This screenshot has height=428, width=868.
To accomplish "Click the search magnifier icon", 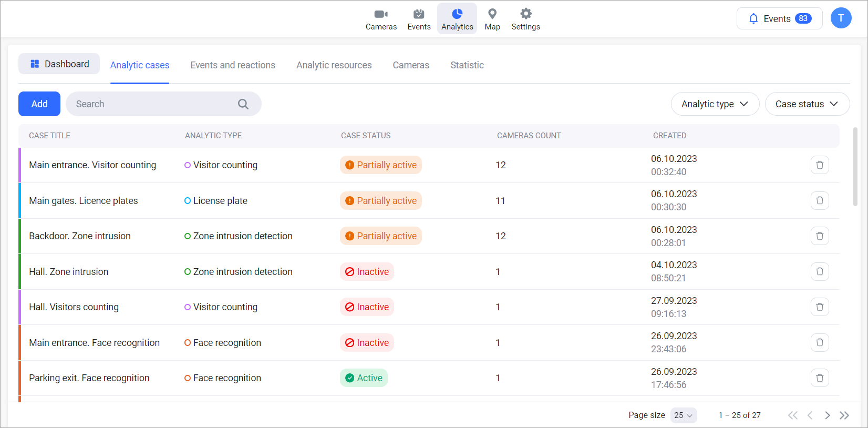I will pos(243,104).
